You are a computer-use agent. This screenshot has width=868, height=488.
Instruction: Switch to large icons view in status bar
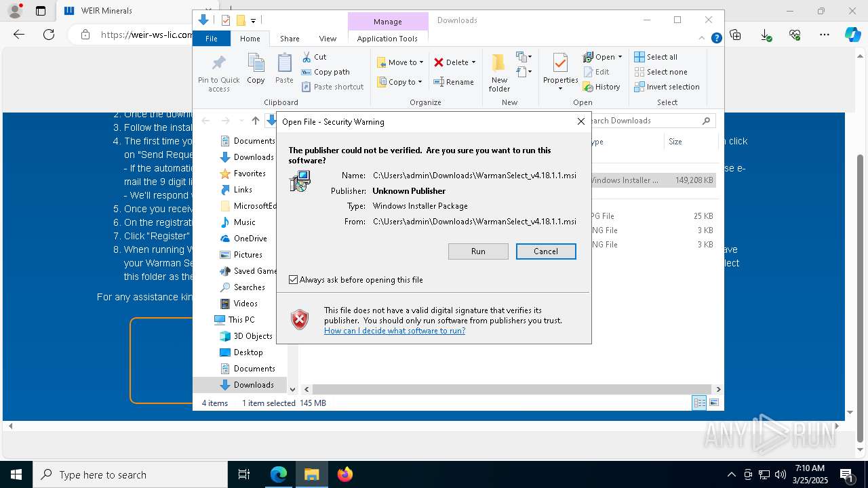[714, 403]
